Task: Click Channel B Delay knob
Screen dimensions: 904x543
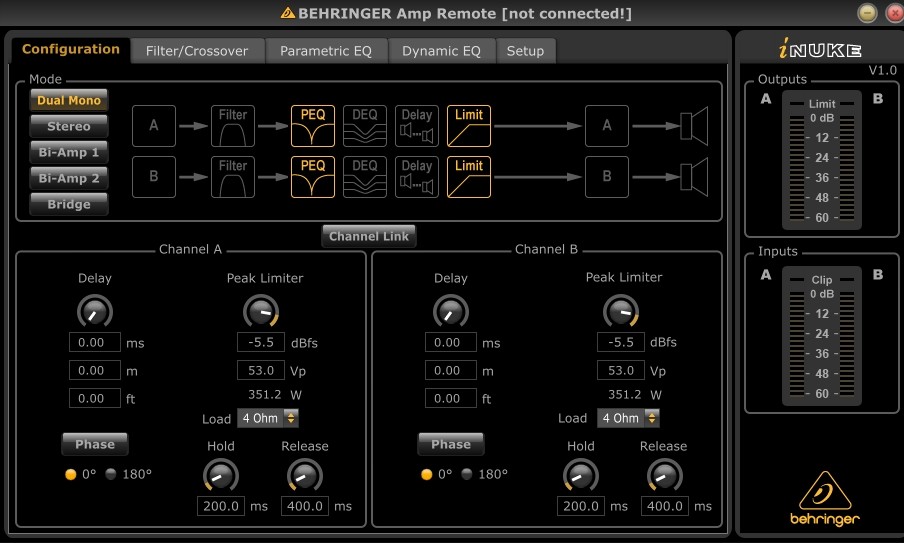Action: [451, 312]
